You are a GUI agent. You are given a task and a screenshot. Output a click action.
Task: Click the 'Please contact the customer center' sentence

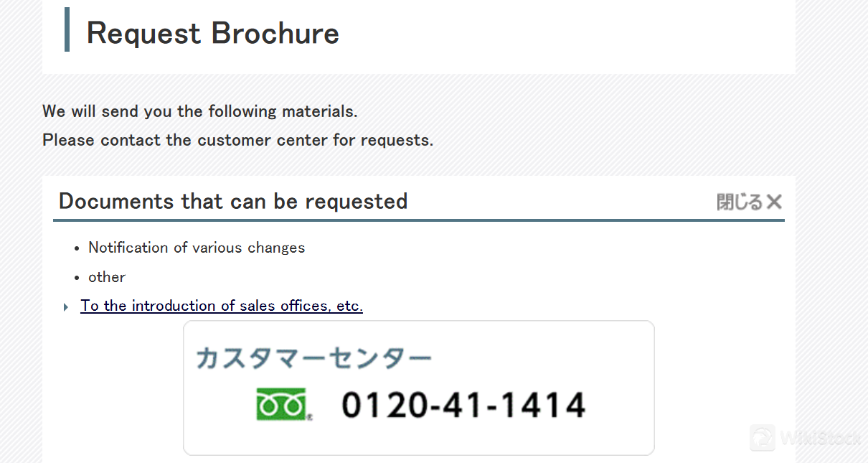click(x=237, y=140)
